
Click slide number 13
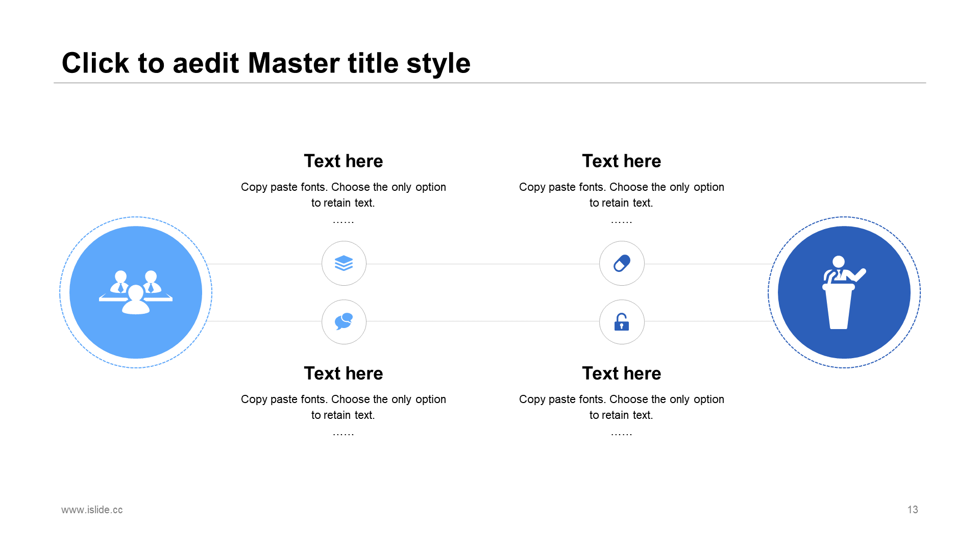point(913,510)
